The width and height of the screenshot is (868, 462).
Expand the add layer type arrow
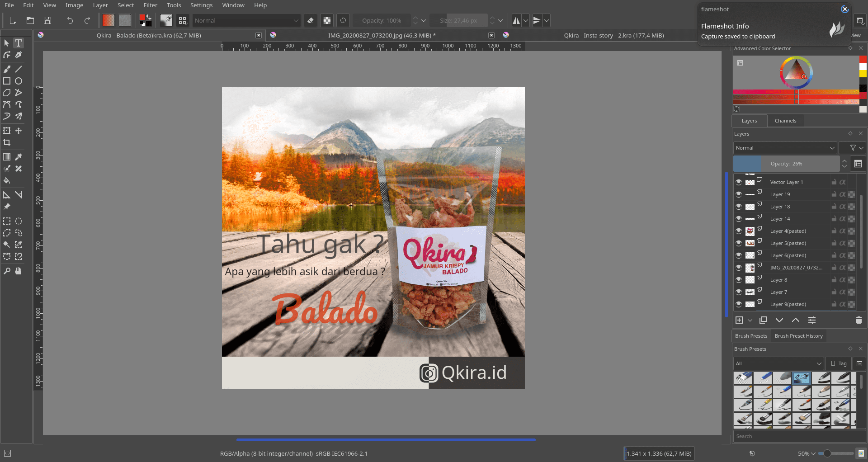(750, 320)
